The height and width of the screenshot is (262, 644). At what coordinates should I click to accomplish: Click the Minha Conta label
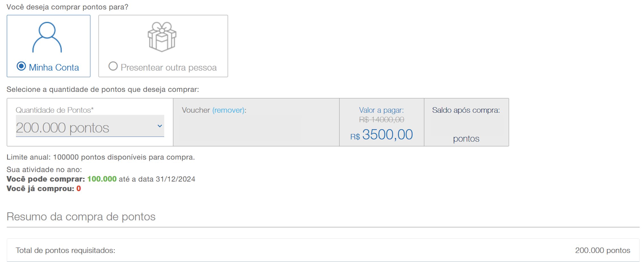(54, 67)
